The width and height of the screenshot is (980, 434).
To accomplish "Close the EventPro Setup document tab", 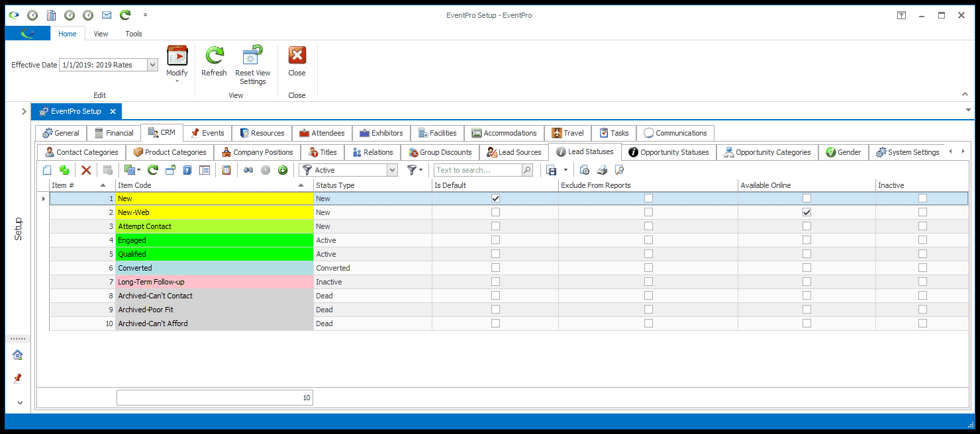I will coord(113,111).
